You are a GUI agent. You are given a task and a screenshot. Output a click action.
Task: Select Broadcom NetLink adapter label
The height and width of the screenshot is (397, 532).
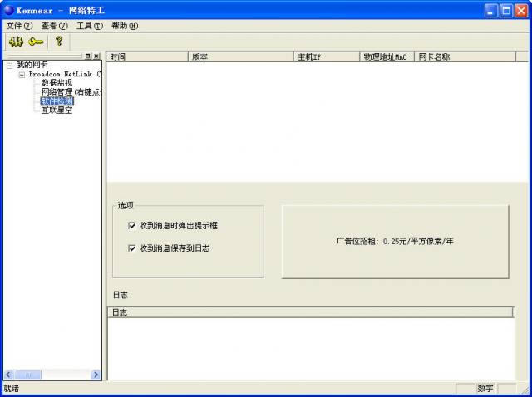65,74
